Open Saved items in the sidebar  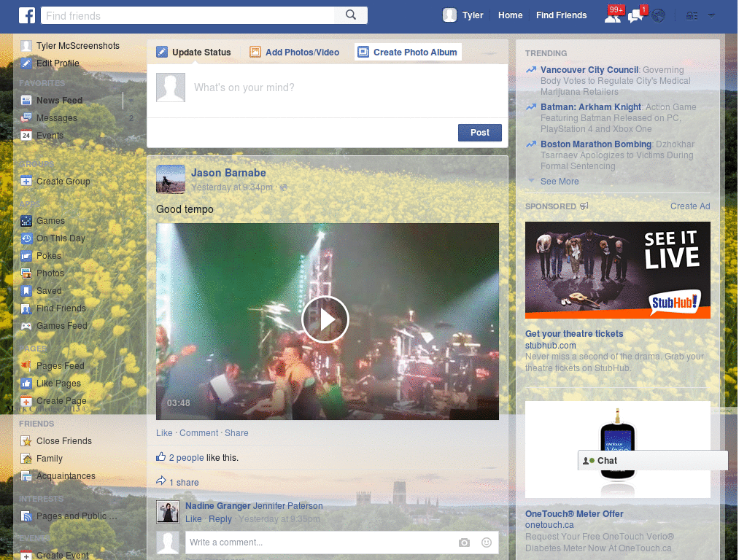coord(42,291)
